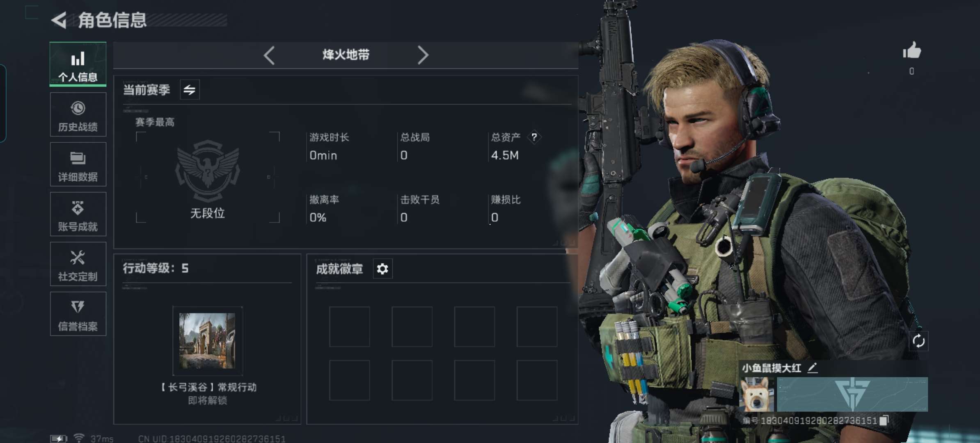Image resolution: width=980 pixels, height=443 pixels.
Task: Edit the nickname 小鱼鼠摸大红 with the pencil
Action: (x=812, y=368)
